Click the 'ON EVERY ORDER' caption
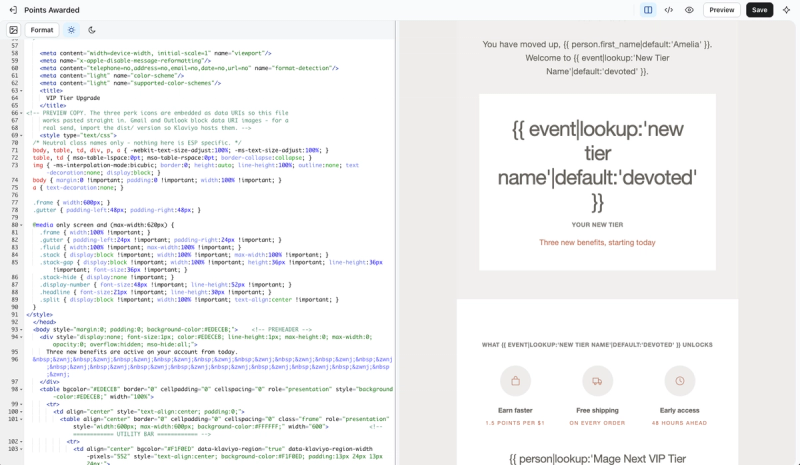This screenshot has width=800, height=465. click(597, 423)
